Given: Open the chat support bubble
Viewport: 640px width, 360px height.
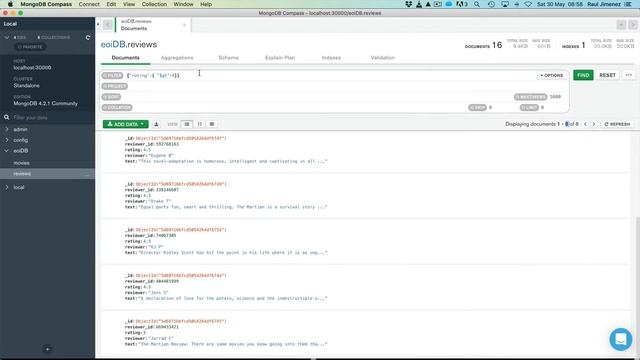Looking at the screenshot, I should 621,339.
